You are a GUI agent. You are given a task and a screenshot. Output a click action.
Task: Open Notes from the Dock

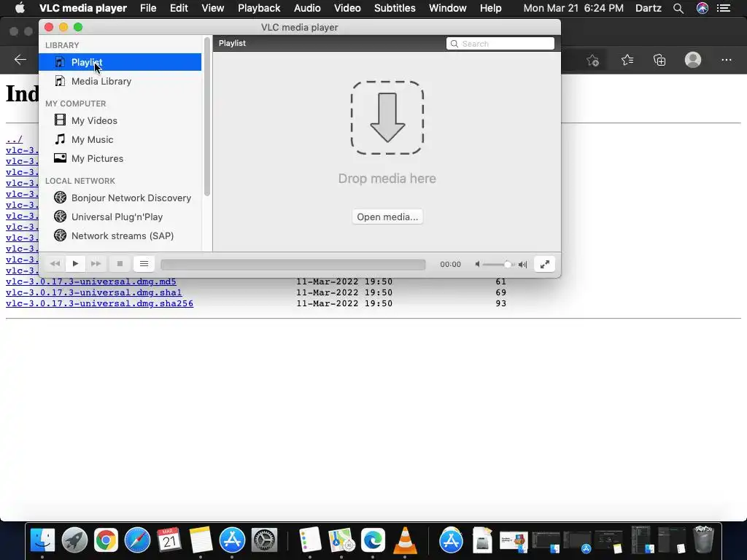[x=201, y=540]
